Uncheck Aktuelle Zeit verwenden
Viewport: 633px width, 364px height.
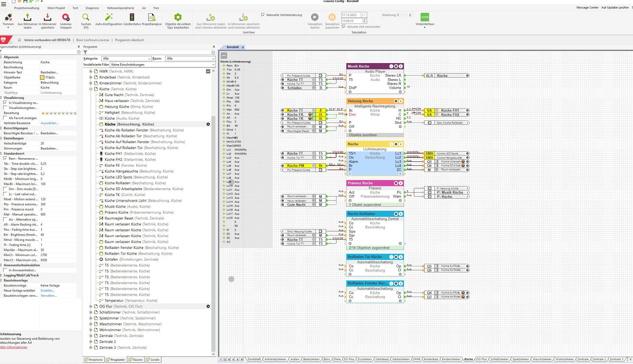[x=344, y=27]
